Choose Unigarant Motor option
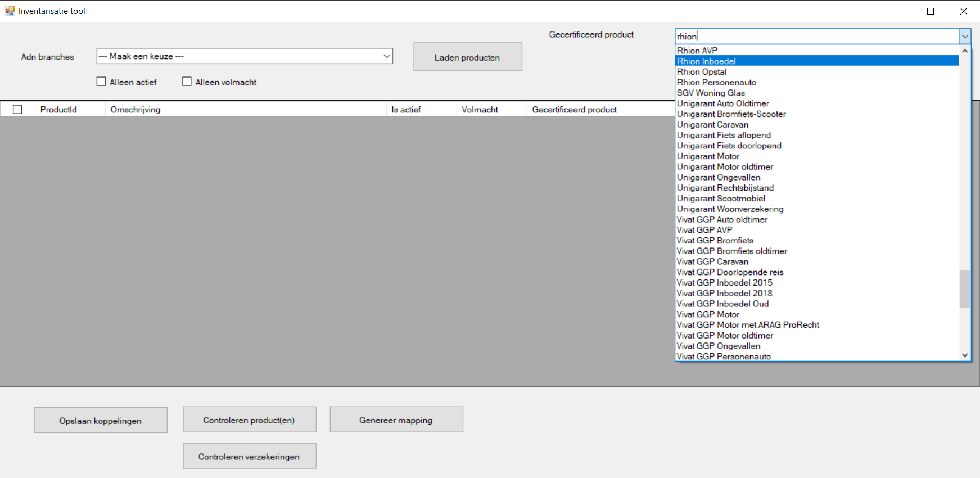This screenshot has width=980, height=478. point(817,156)
